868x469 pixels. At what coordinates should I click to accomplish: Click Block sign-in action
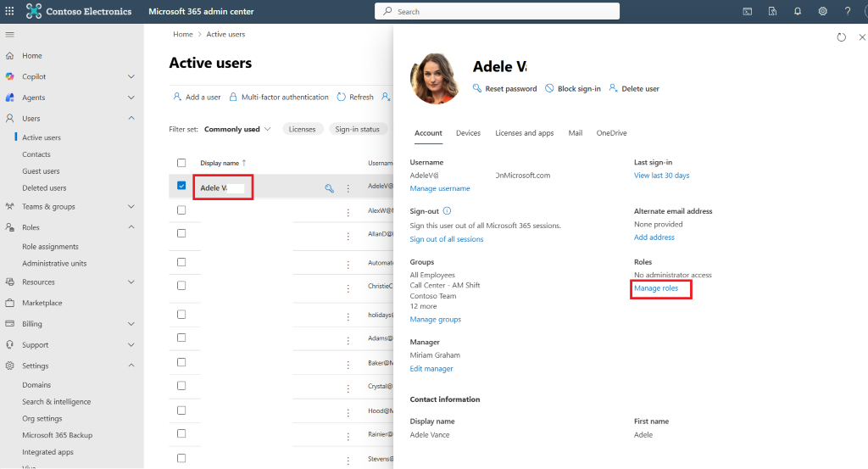(573, 88)
